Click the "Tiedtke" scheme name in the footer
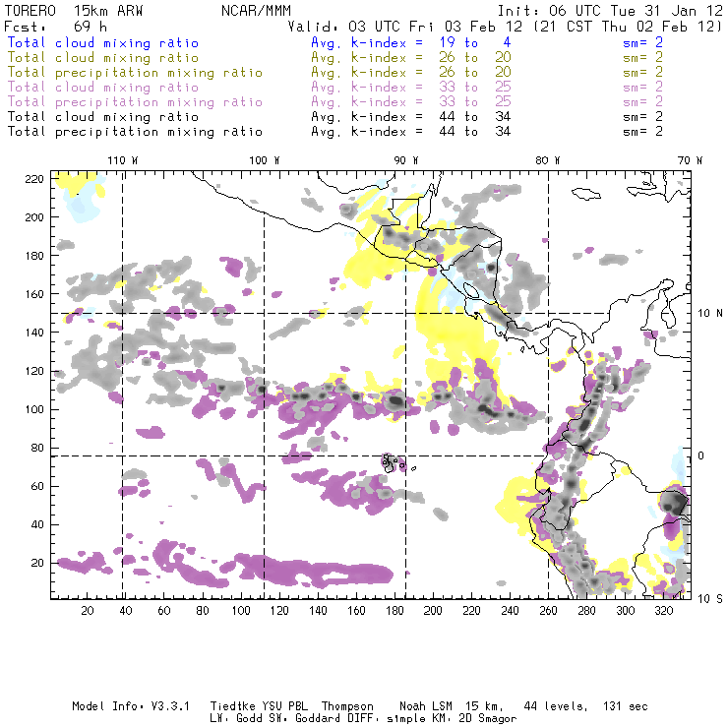The height and width of the screenshot is (728, 728). click(x=232, y=706)
